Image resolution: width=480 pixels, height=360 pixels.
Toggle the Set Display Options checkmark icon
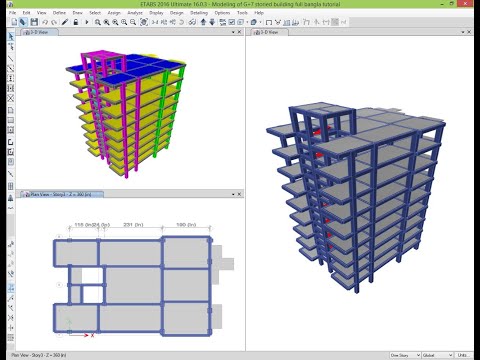pos(232,22)
